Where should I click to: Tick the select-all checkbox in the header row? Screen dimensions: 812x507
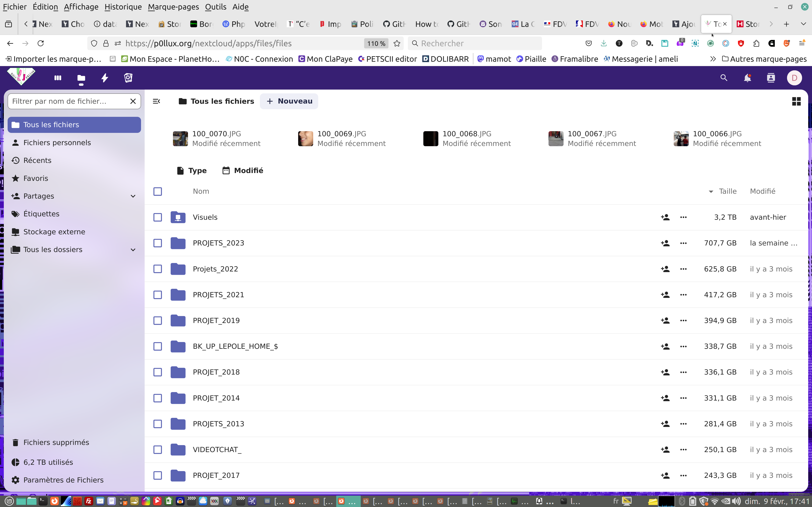click(x=158, y=191)
